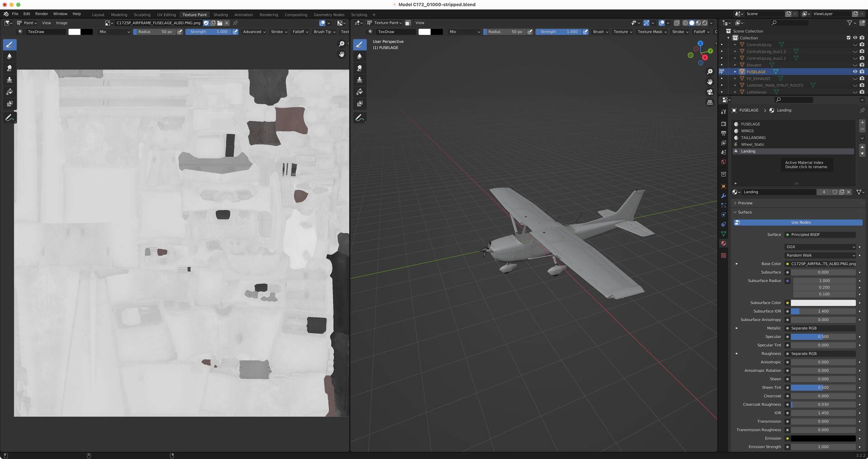This screenshot has height=459, width=868.
Task: Open the Random Walk subsurface dropdown
Action: point(821,255)
